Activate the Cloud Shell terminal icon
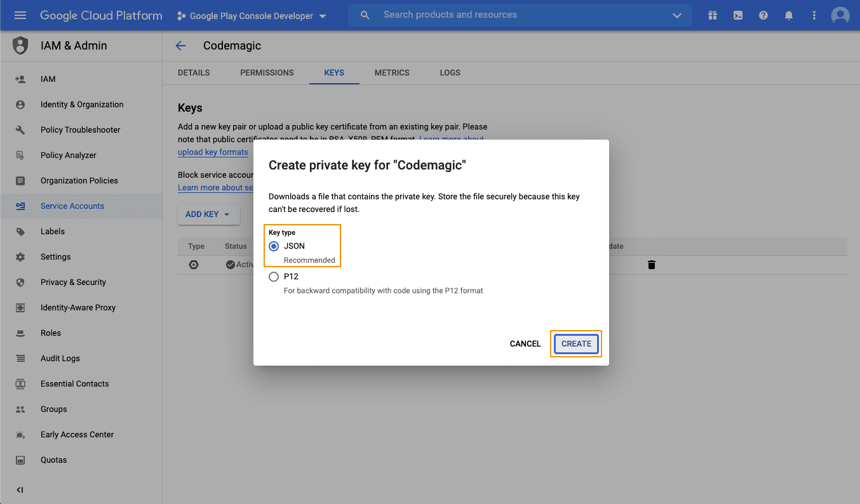 coord(737,15)
